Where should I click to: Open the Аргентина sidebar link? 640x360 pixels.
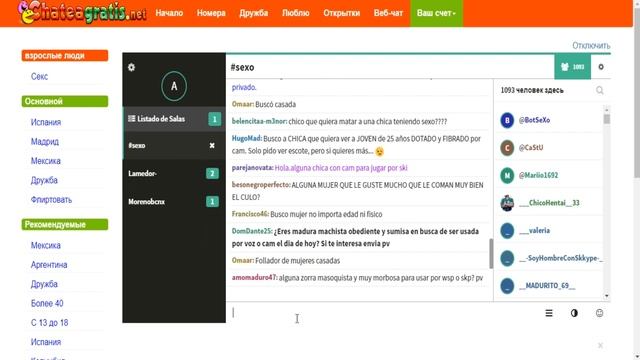(49, 264)
